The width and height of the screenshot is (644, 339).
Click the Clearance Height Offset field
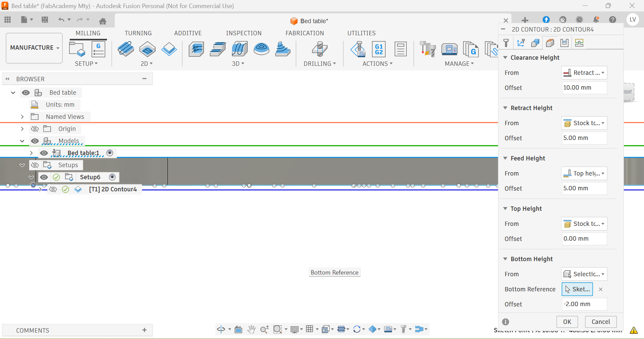[584, 88]
